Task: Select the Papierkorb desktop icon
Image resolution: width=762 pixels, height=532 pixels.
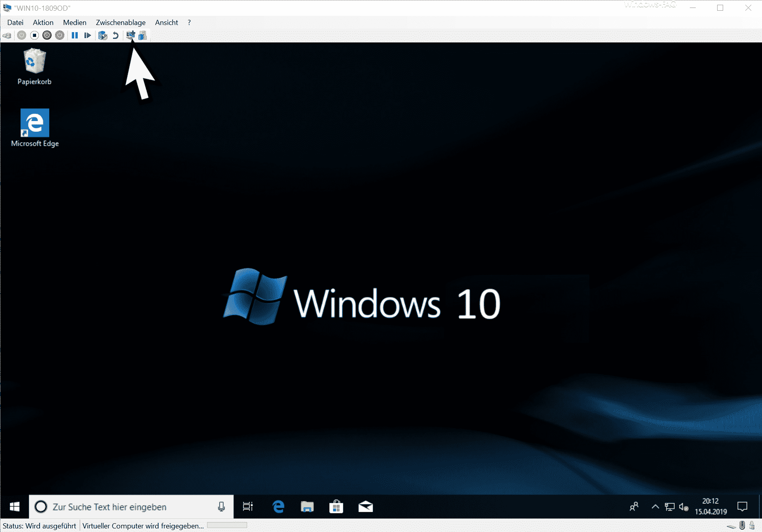Action: click(x=35, y=66)
